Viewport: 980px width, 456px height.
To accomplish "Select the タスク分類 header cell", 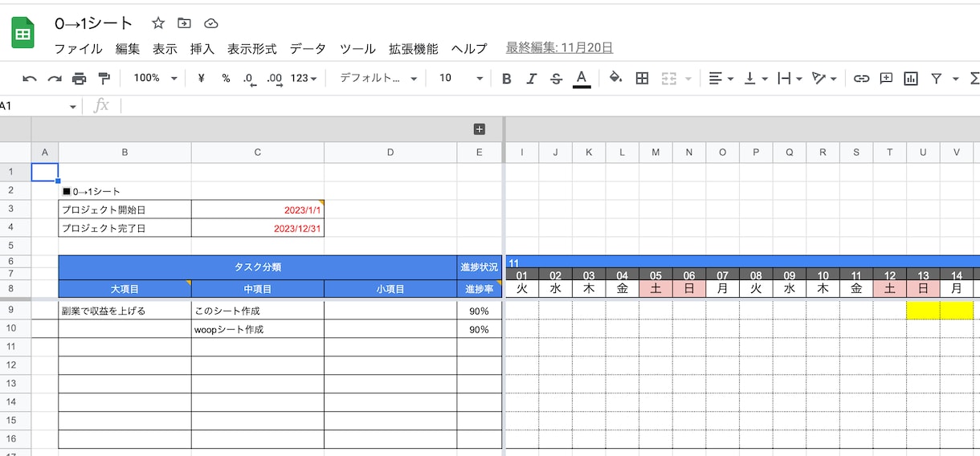I will point(258,267).
